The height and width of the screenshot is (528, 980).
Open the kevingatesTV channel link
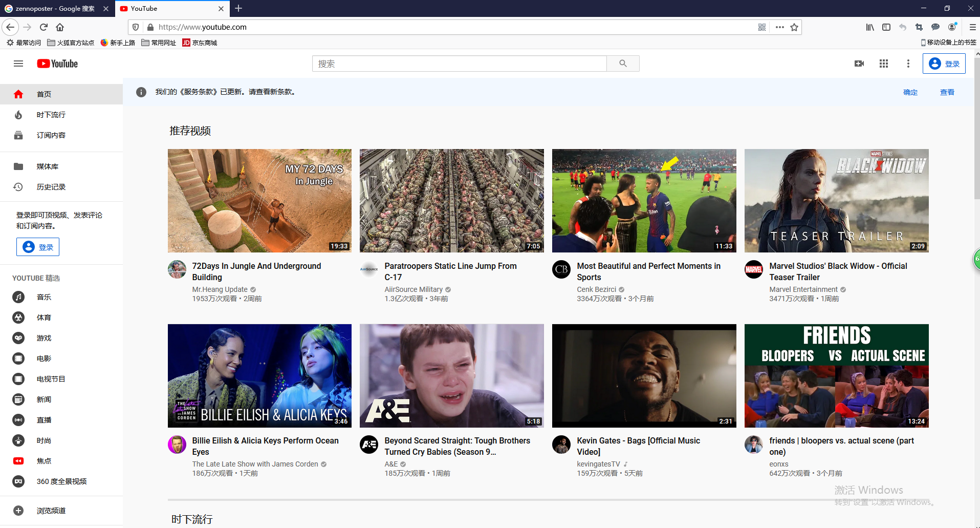pyautogui.click(x=598, y=464)
